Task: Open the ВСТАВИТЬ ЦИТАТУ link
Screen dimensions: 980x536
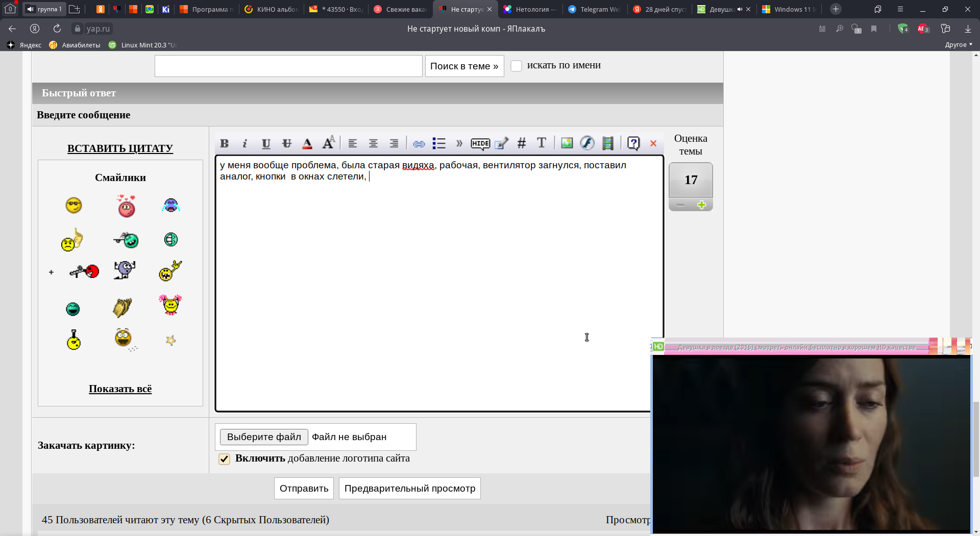Action: coord(120,148)
